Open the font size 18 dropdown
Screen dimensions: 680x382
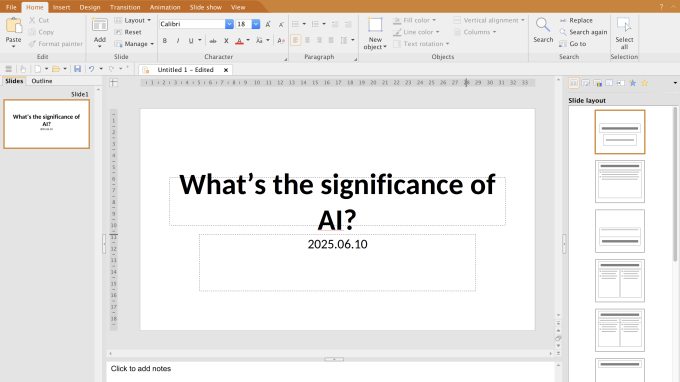point(256,24)
